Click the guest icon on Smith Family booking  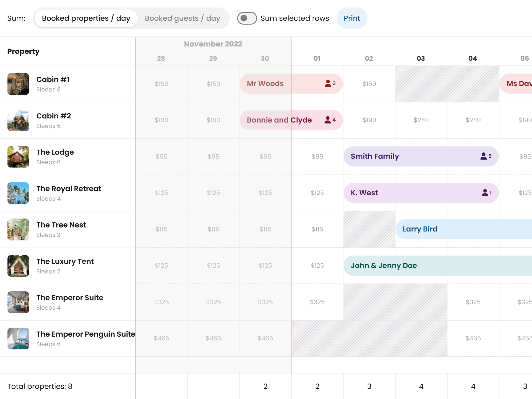[x=483, y=156]
